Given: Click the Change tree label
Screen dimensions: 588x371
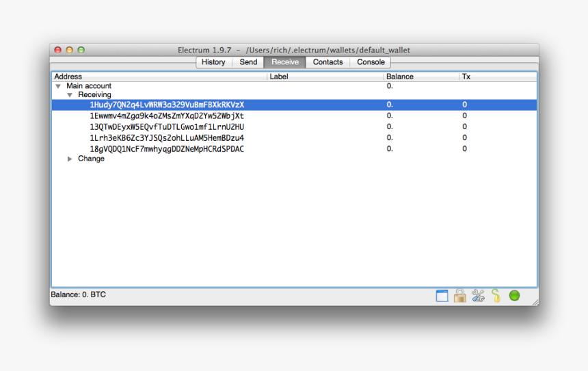Looking at the screenshot, I should pyautogui.click(x=91, y=159).
